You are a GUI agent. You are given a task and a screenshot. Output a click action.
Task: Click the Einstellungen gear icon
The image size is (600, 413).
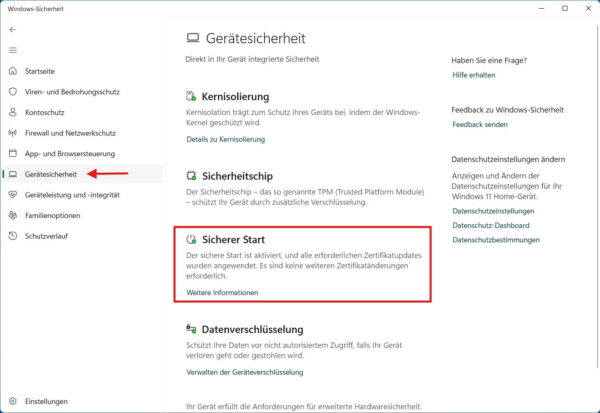[13, 401]
